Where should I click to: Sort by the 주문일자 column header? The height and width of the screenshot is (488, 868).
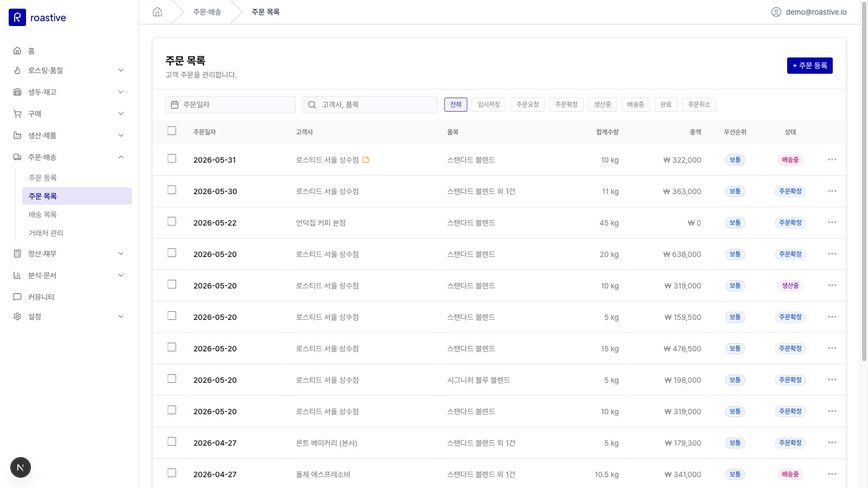point(205,132)
